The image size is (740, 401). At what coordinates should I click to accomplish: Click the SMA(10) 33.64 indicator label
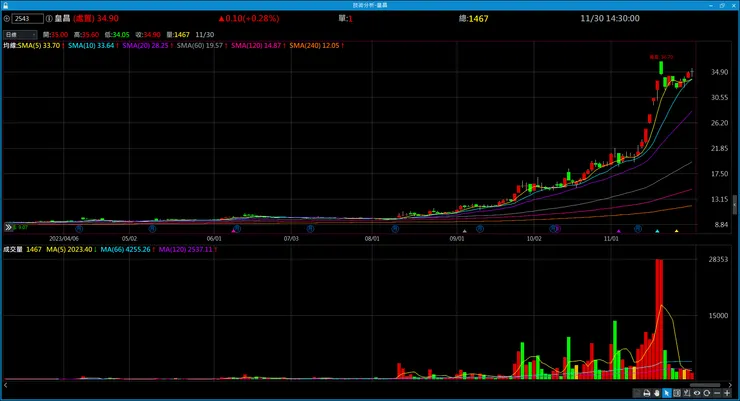91,46
